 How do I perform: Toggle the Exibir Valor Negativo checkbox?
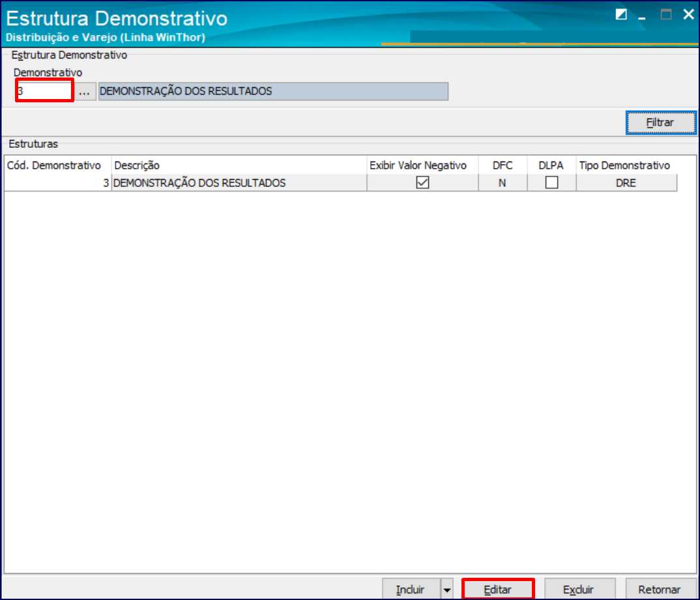[422, 182]
